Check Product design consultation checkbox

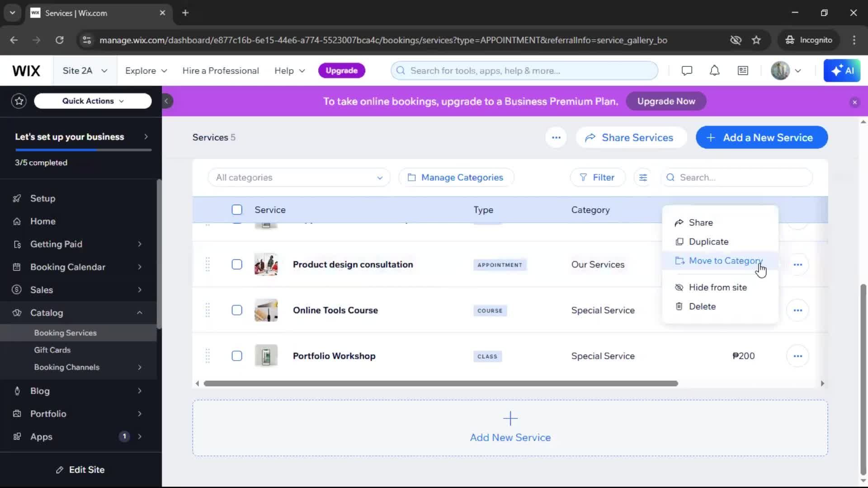[x=237, y=264]
